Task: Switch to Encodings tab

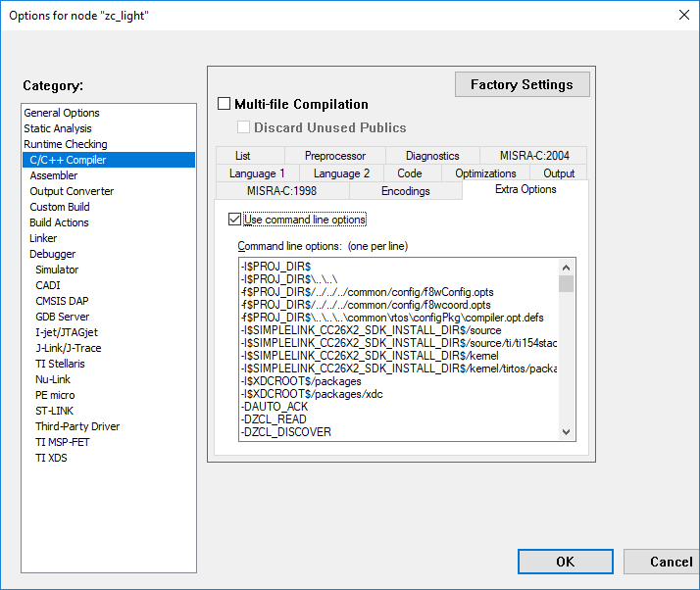Action: click(405, 191)
